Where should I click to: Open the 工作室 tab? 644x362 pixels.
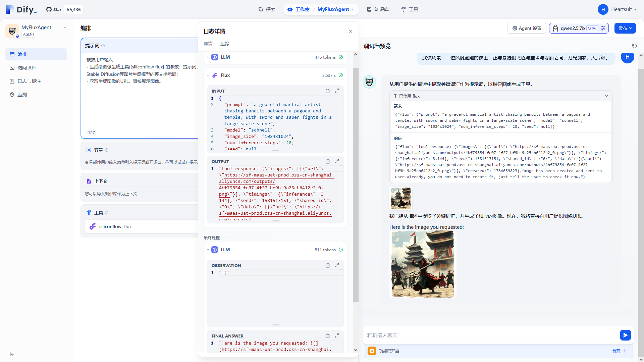(x=299, y=9)
